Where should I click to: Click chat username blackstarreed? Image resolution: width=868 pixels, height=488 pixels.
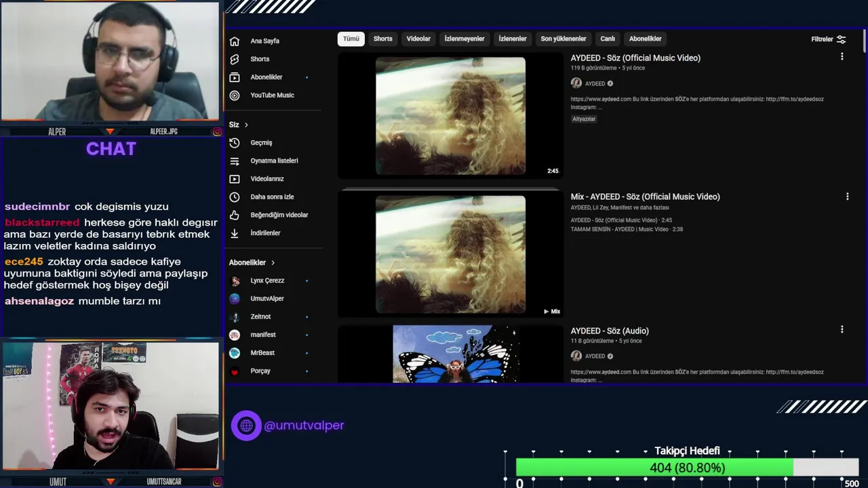tap(42, 222)
